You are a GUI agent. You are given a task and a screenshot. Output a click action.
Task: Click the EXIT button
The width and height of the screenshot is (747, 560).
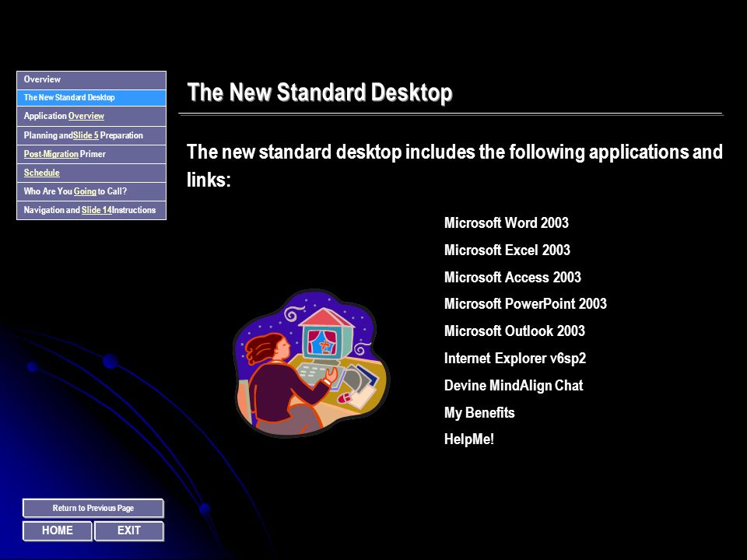pyautogui.click(x=129, y=531)
